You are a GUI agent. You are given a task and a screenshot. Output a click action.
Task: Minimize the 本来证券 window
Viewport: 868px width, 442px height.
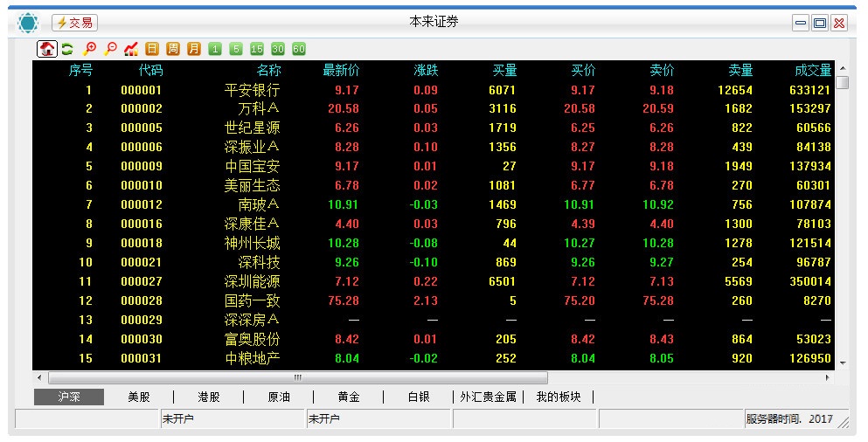(x=801, y=24)
